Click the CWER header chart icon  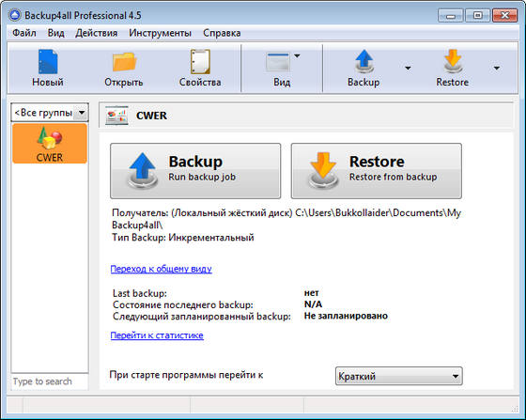tap(116, 116)
